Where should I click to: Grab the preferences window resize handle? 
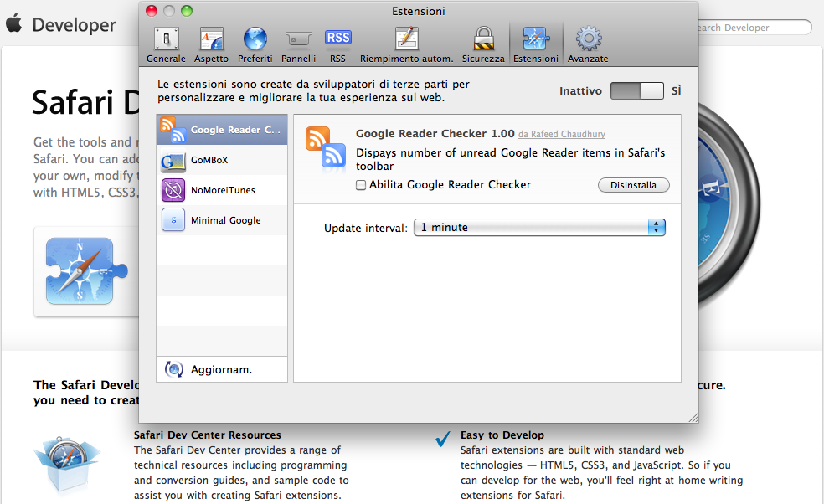tap(693, 417)
